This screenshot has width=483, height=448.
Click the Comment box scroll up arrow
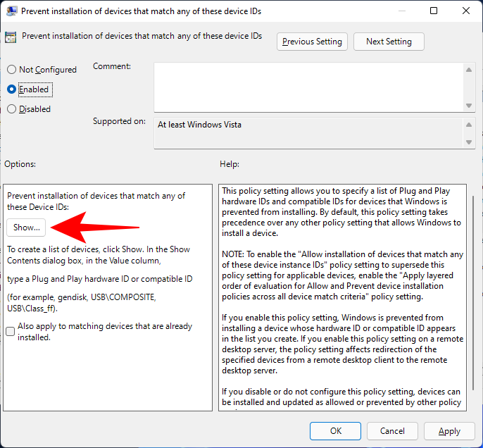[x=470, y=69]
